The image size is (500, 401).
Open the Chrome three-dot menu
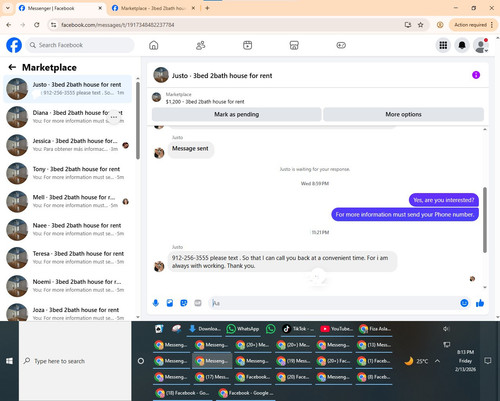pyautogui.click(x=492, y=25)
